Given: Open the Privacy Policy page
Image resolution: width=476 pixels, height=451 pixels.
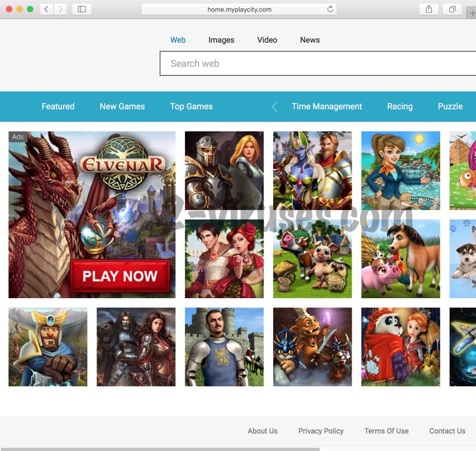Looking at the screenshot, I should [321, 431].
